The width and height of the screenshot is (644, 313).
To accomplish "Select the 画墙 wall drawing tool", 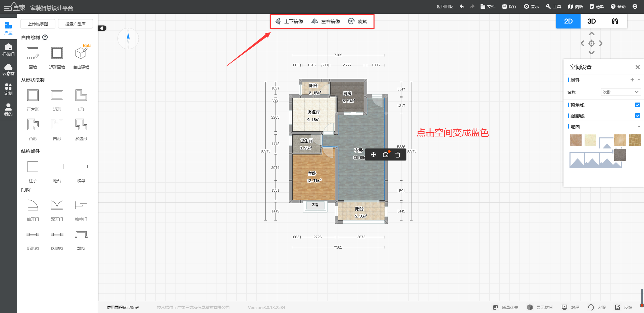I will [33, 54].
